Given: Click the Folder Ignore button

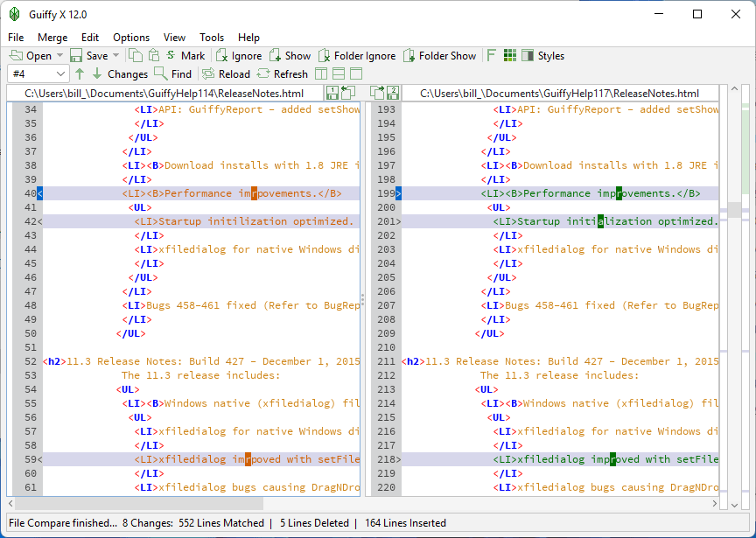Looking at the screenshot, I should coord(357,56).
